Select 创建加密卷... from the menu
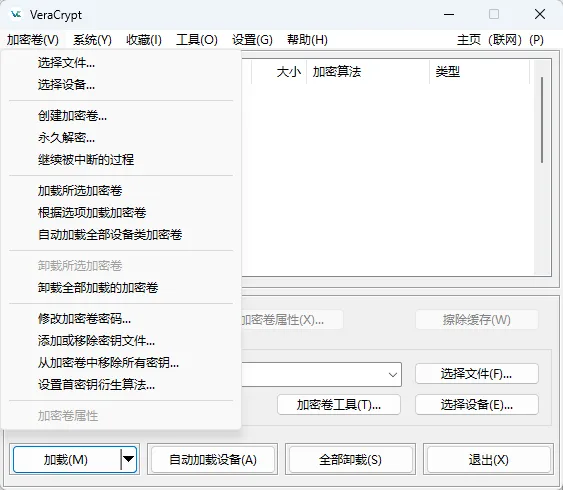Image resolution: width=563 pixels, height=490 pixels. point(121,116)
